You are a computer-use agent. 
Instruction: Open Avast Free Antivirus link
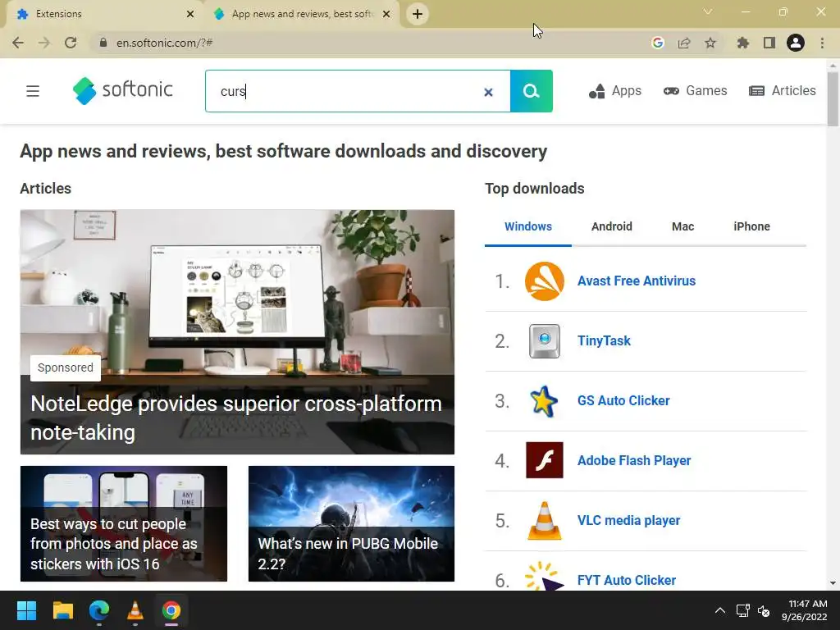[x=637, y=281]
